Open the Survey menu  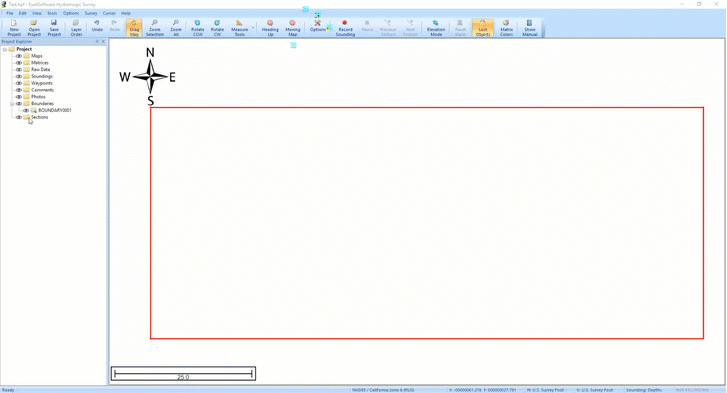[x=91, y=13]
